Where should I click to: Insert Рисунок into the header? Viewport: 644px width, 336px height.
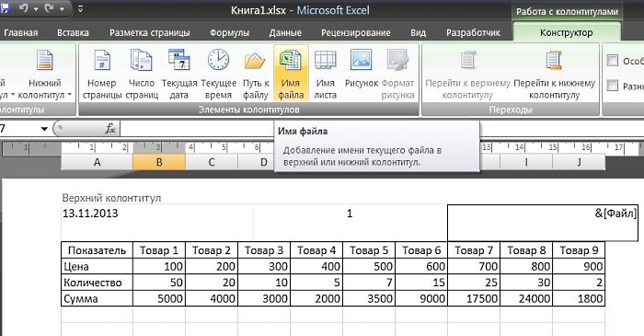(362, 74)
